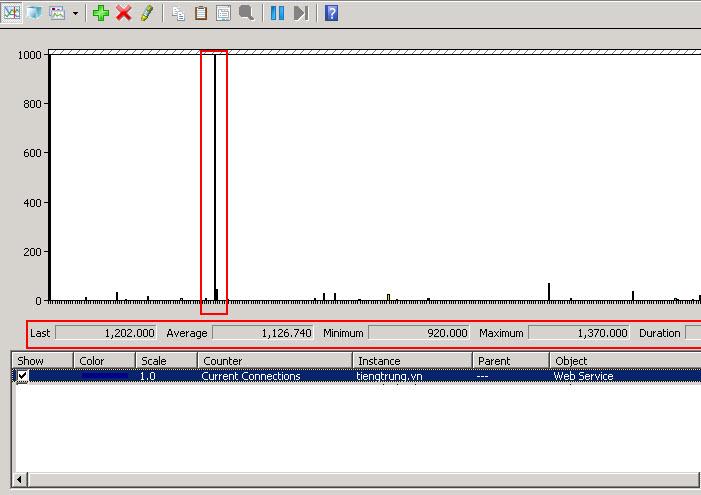Add a counter with the green plus
Viewport: 701px width, 495px height.
101,13
